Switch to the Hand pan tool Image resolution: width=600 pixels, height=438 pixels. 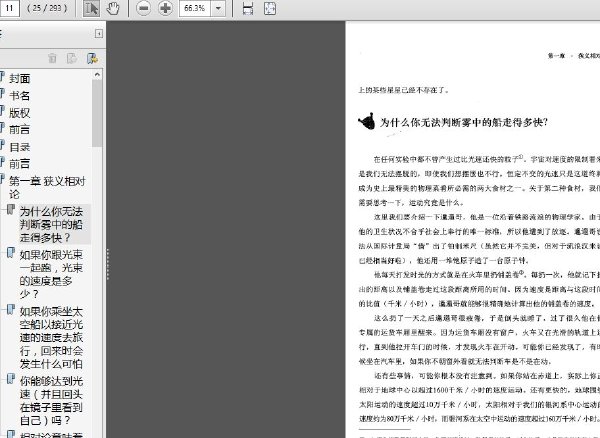pyautogui.click(x=113, y=8)
